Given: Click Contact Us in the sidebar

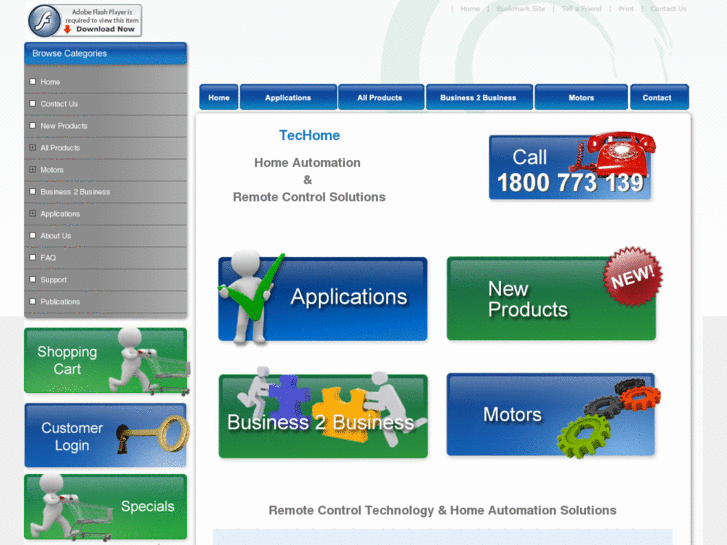Looking at the screenshot, I should pos(59,104).
